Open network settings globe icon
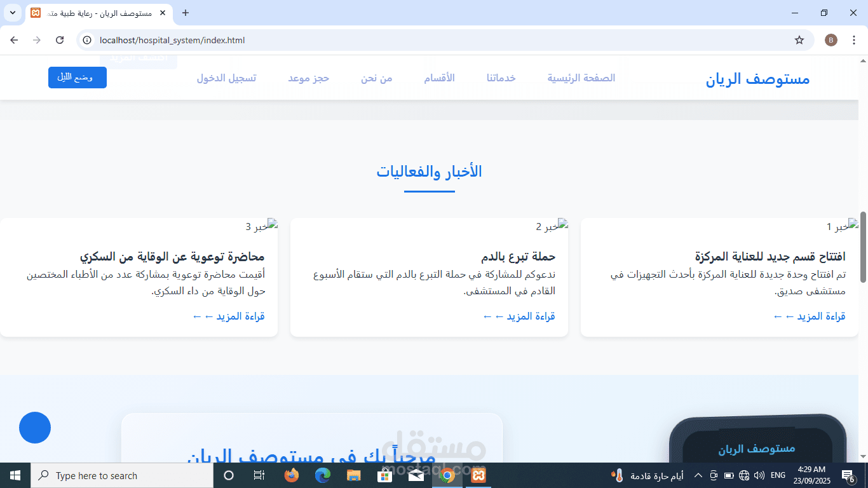 [x=744, y=475]
